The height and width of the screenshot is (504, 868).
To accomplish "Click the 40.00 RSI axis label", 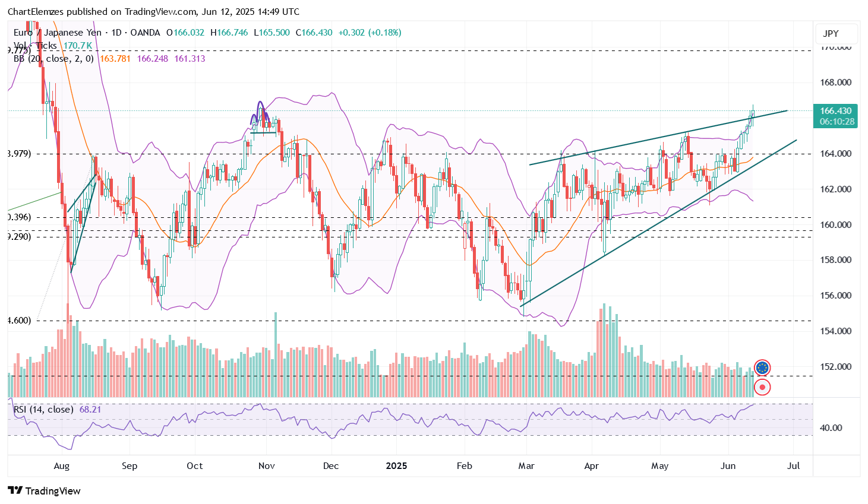I will point(831,428).
